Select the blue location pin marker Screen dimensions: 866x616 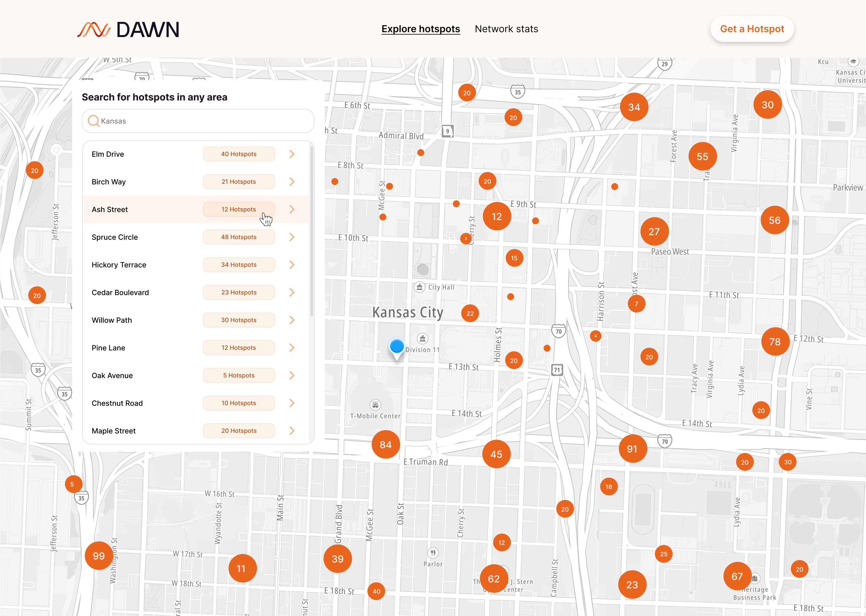[x=397, y=349]
